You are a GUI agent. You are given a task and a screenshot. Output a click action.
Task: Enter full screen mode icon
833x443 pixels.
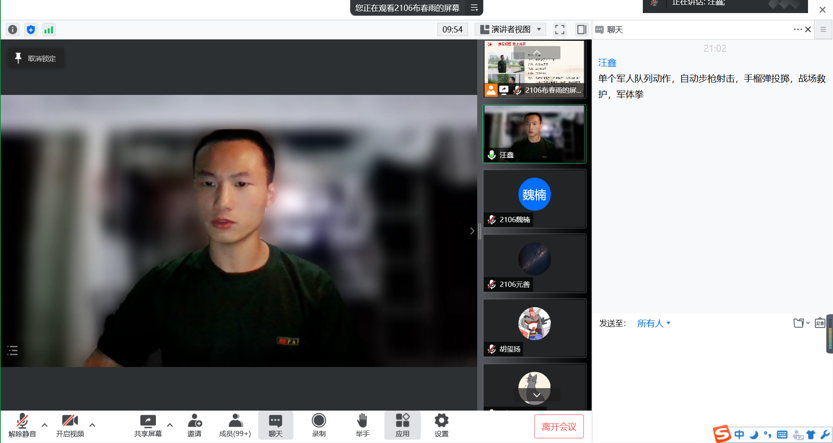[560, 30]
